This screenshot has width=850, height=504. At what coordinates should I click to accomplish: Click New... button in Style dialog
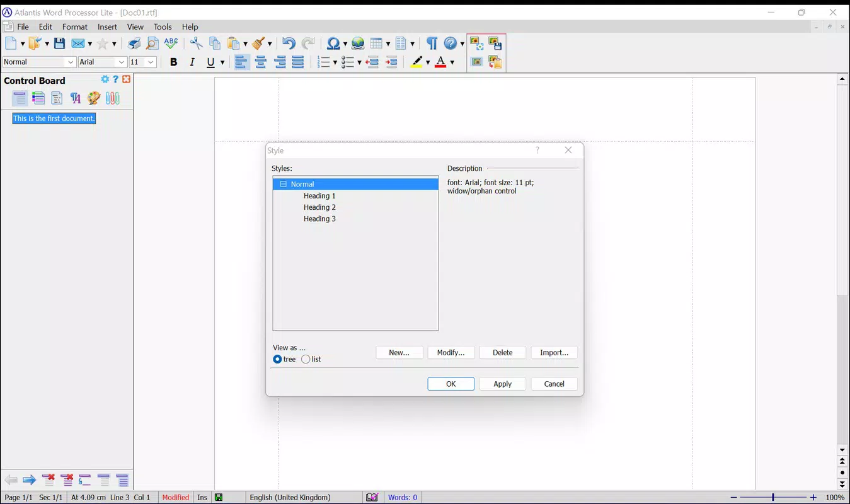click(399, 352)
